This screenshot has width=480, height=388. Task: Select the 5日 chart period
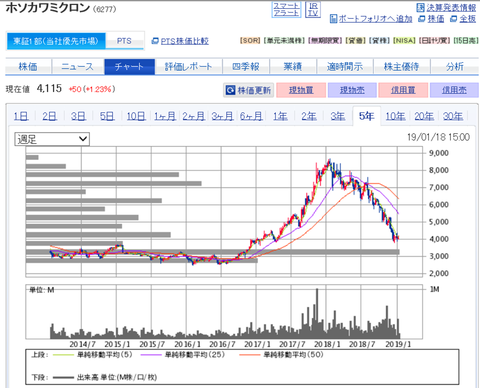(x=107, y=116)
